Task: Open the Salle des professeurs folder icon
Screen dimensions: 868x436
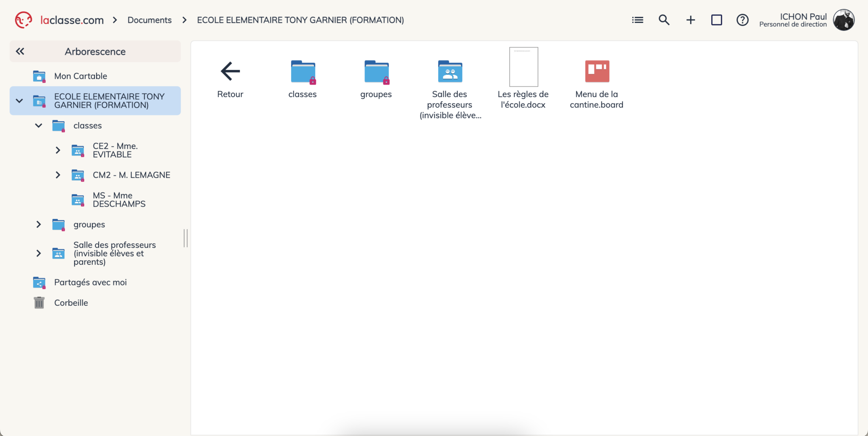Action: (x=450, y=71)
